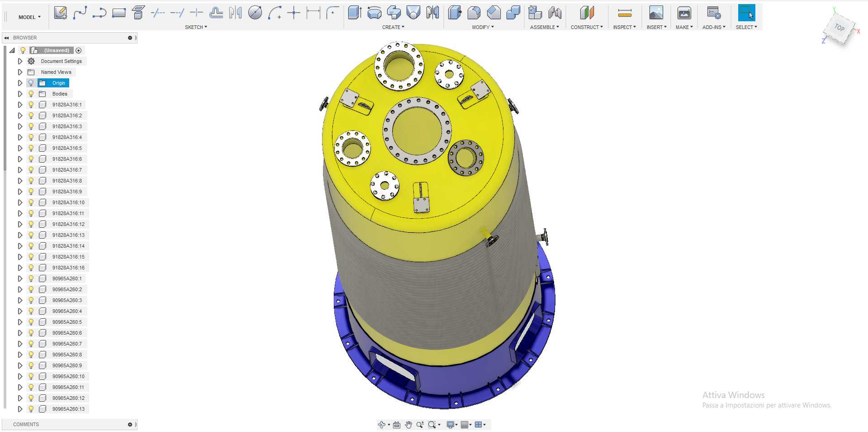868x432 pixels.
Task: Click the Revolve tool icon
Action: (x=374, y=13)
